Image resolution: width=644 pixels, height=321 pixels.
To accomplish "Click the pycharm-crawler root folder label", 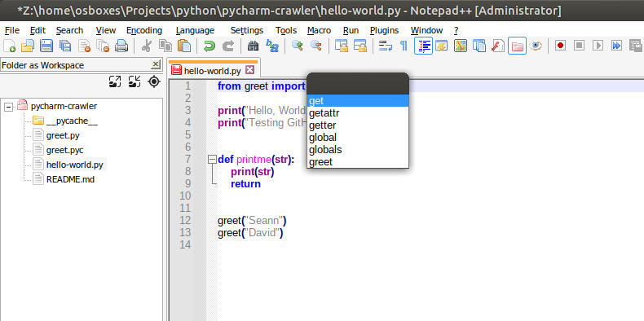I will (x=64, y=106).
